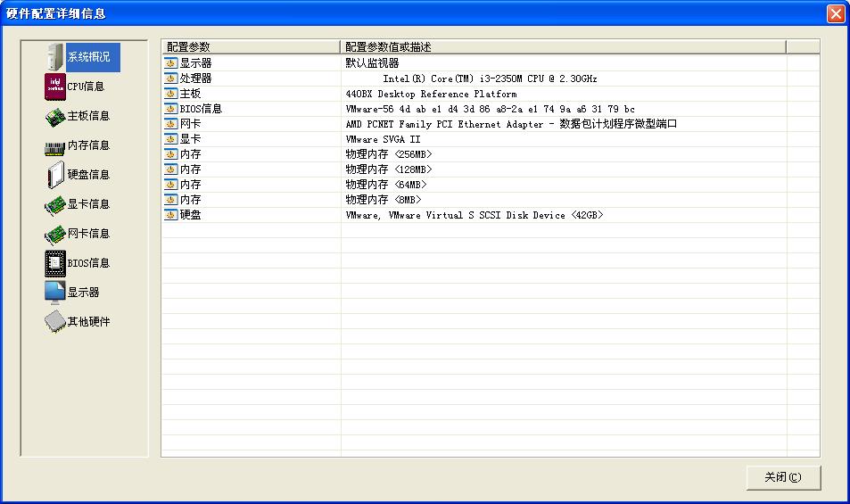Select the 网卡 parameter name
Viewport: 850px width, 504px height.
coord(190,124)
